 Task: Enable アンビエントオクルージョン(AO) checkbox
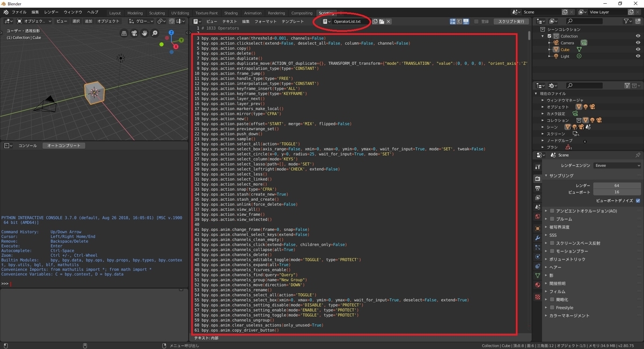click(552, 211)
